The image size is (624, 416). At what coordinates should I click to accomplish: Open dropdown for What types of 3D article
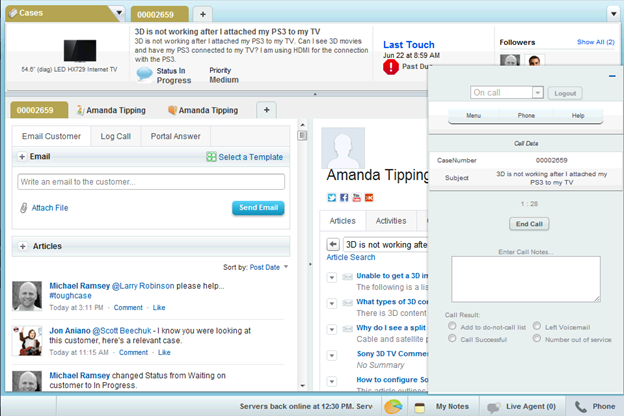tap(332, 303)
